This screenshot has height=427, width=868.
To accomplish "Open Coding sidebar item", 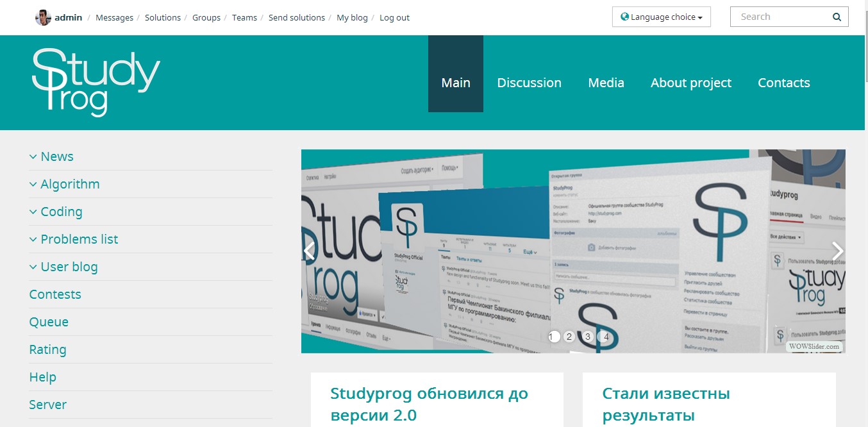I will 62,212.
